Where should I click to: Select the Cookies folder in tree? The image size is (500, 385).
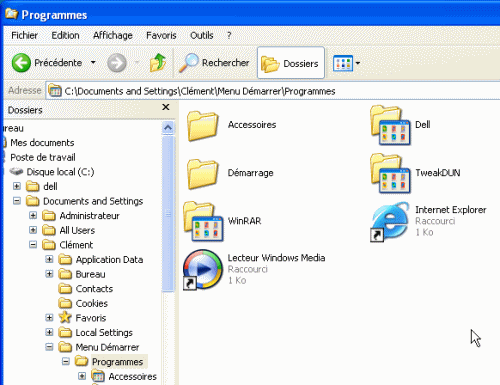(92, 303)
